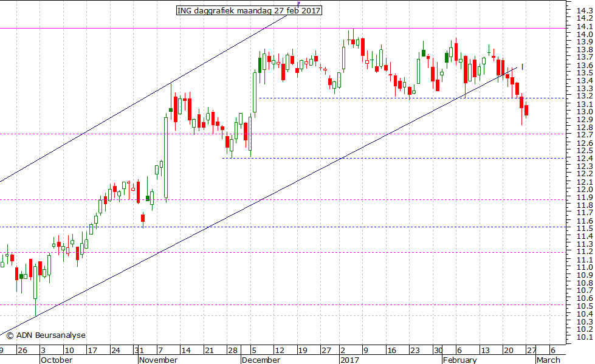
Task: Select the '11.8' price axis label
Action: tap(585, 205)
